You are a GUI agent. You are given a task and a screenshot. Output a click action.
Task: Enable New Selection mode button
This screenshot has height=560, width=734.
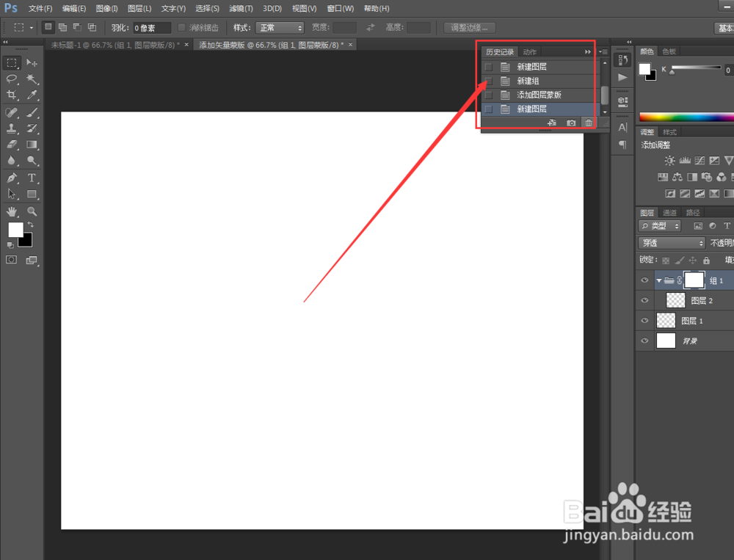pos(48,27)
